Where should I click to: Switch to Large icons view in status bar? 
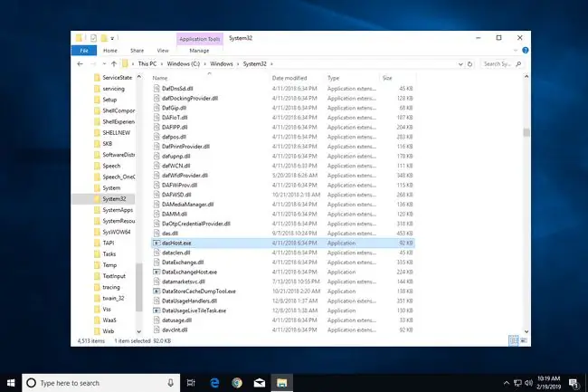(x=524, y=340)
